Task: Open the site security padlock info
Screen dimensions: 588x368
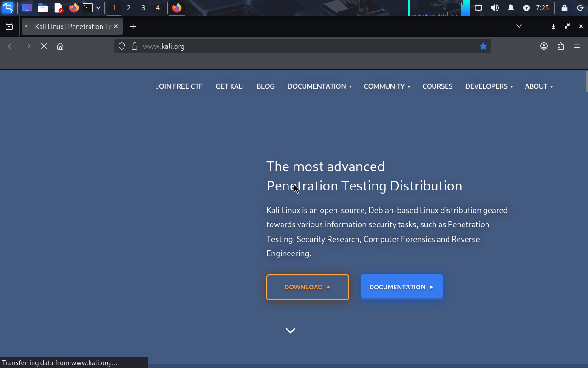Action: pos(135,46)
